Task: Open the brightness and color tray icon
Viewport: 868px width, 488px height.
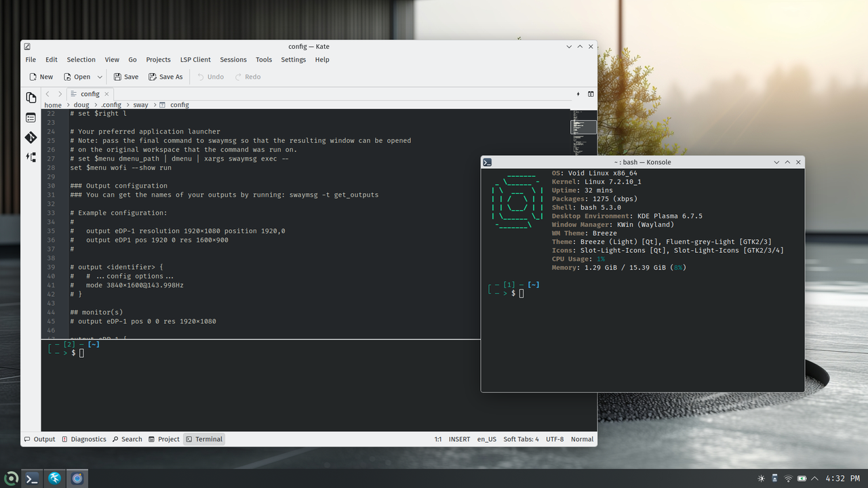Action: click(x=761, y=479)
